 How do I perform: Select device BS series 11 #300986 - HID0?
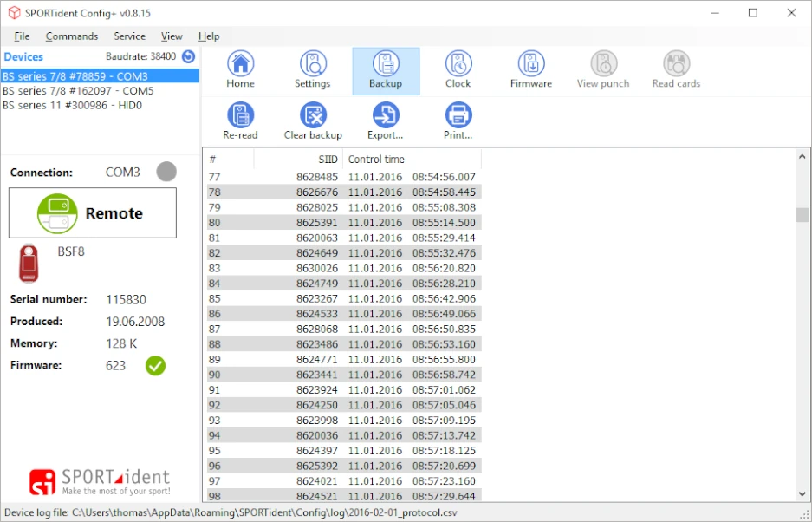point(100,105)
